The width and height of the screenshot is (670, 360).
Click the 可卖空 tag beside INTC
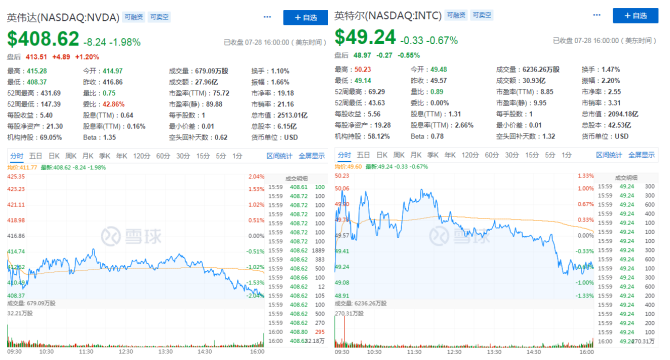coord(482,15)
